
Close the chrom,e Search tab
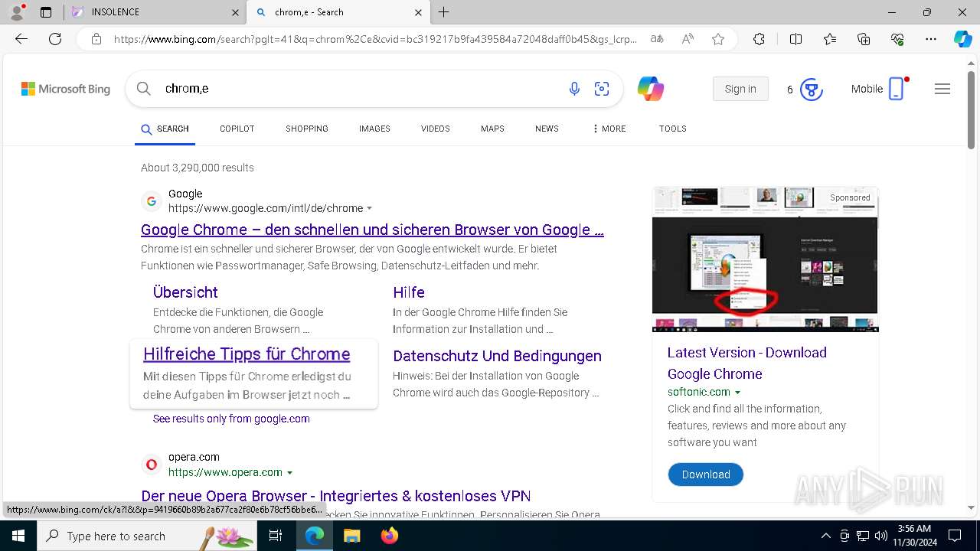click(x=419, y=12)
